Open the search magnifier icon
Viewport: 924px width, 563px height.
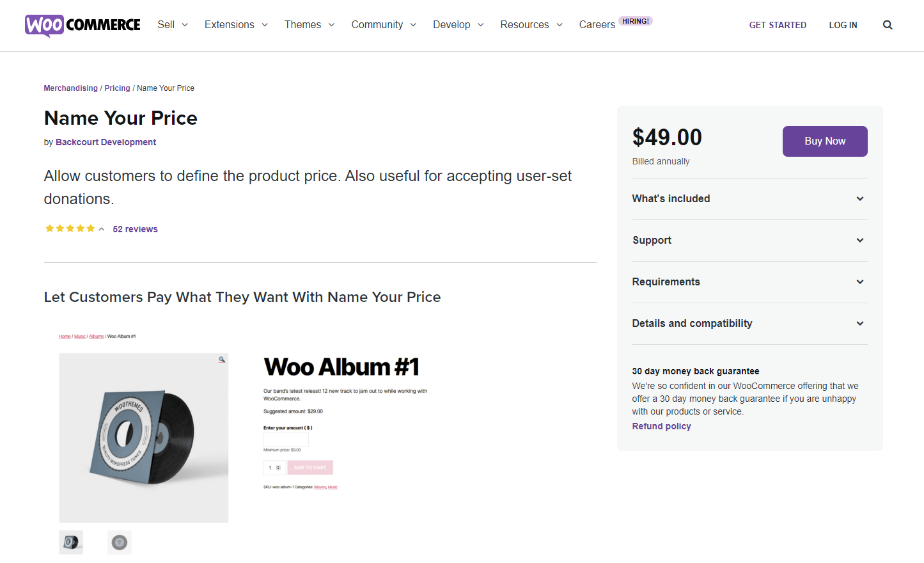(888, 25)
